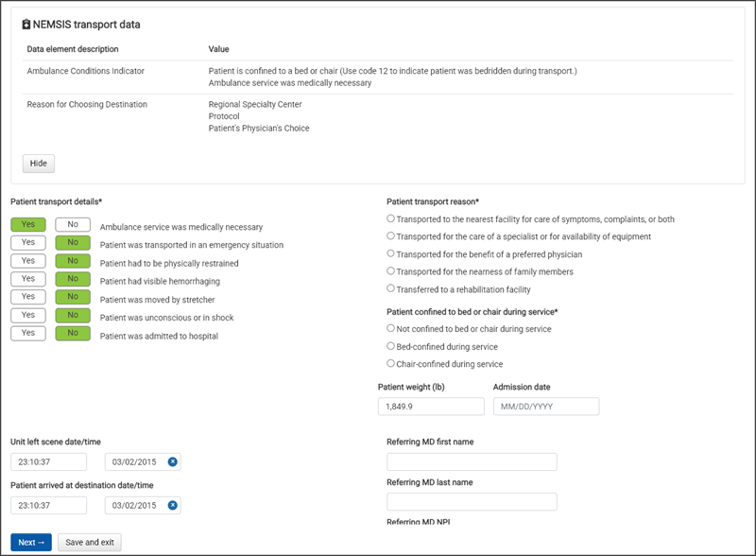Click the Referring MD first name field
Image resolution: width=756 pixels, height=556 pixels.
472,461
